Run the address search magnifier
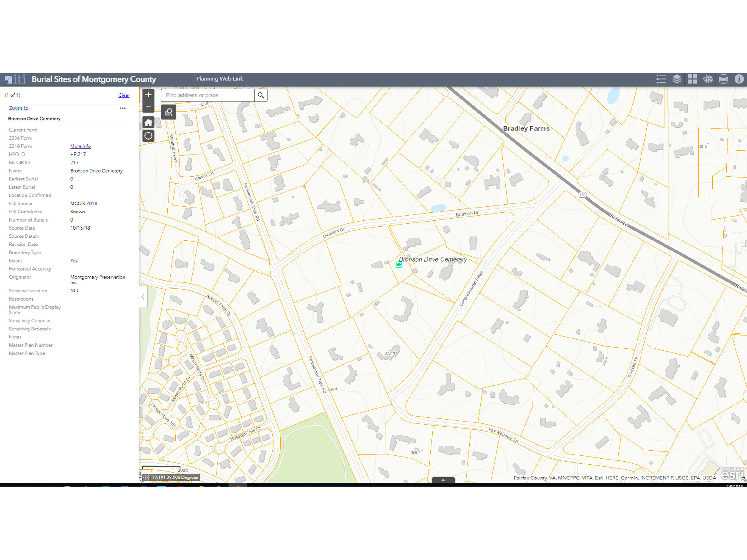The width and height of the screenshot is (747, 560). pyautogui.click(x=261, y=95)
